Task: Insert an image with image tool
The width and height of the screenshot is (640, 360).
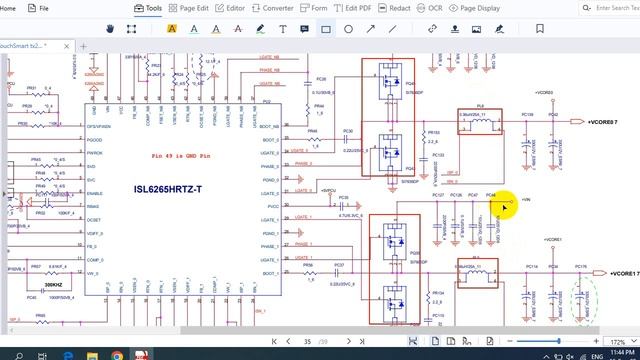Action: pos(476,29)
